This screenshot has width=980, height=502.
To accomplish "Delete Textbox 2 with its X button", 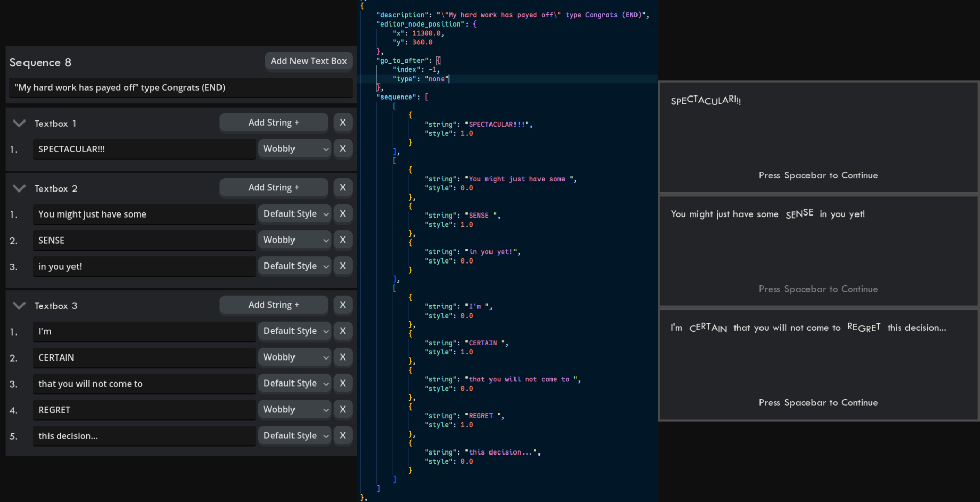I will [x=342, y=188].
